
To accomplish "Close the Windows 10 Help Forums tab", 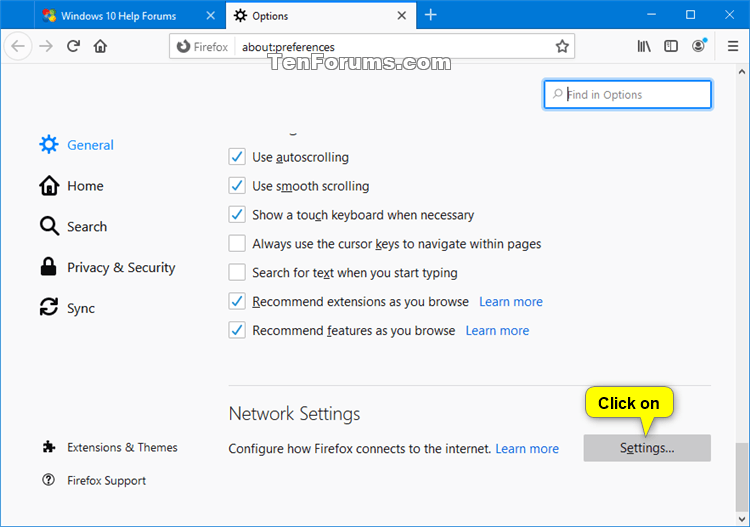I will 210,16.
